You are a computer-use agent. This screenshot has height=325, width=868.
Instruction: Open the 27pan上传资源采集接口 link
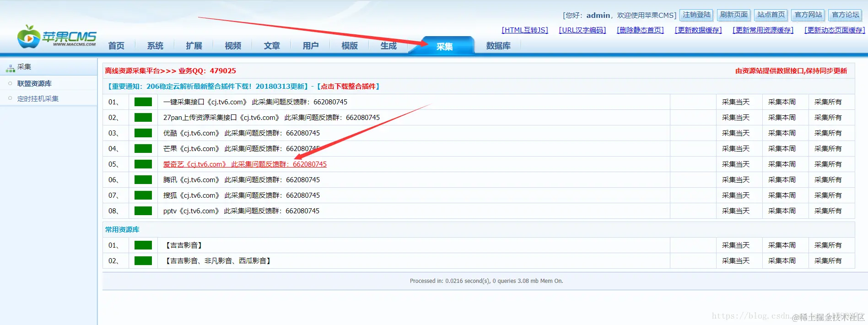click(271, 117)
